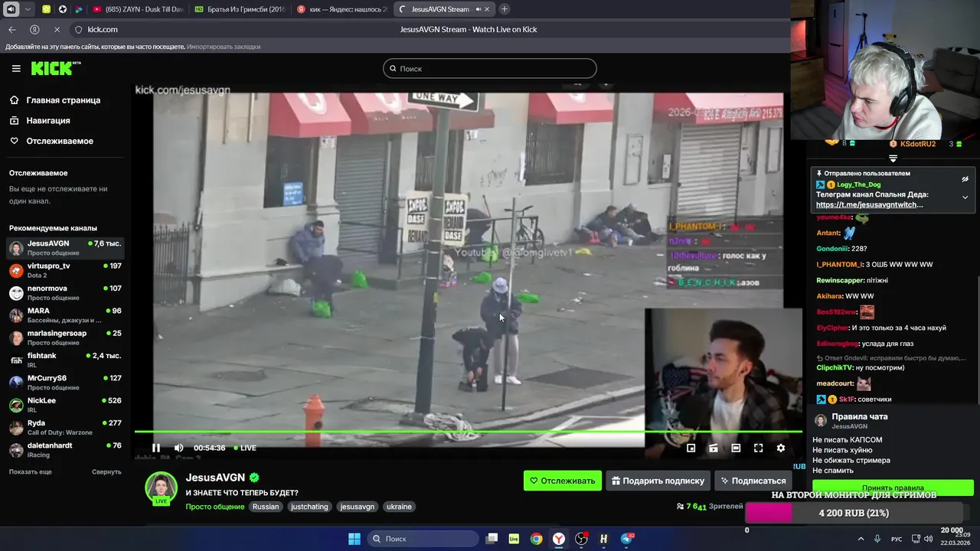Open Ryda recommended channel

click(x=65, y=427)
